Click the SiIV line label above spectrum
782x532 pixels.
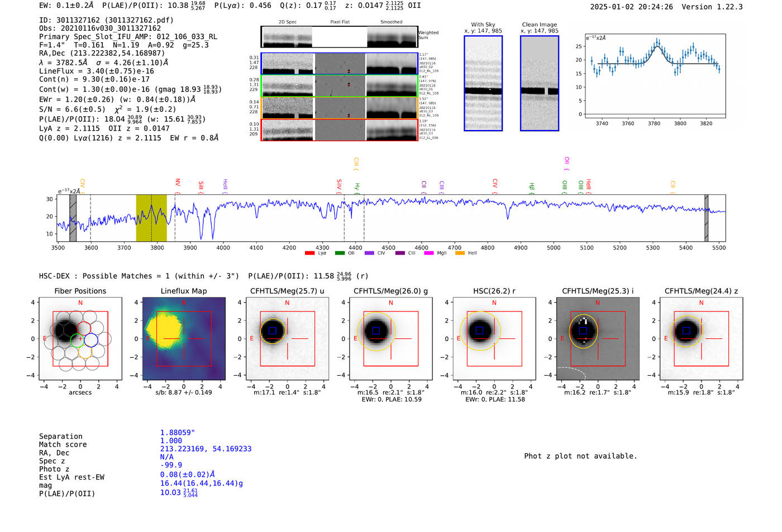point(339,186)
